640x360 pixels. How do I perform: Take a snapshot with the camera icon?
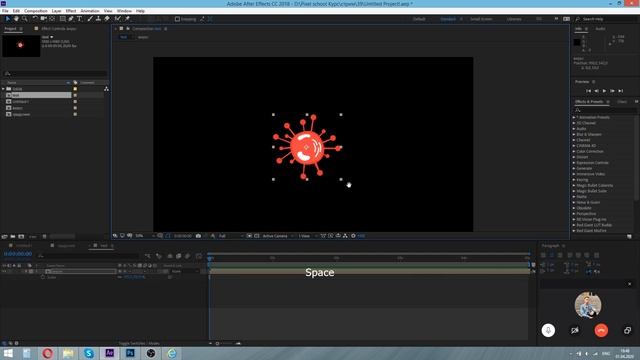point(198,236)
